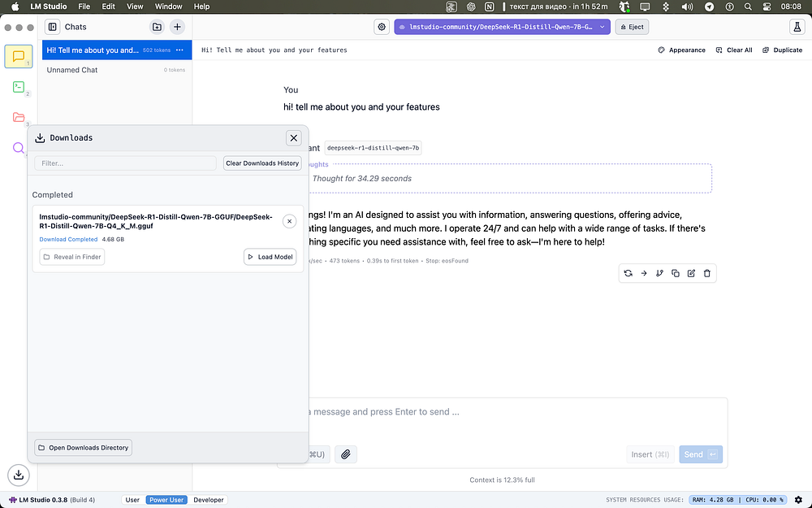Remove the DeepSeek download entry
The image size is (812, 508).
pos(290,221)
